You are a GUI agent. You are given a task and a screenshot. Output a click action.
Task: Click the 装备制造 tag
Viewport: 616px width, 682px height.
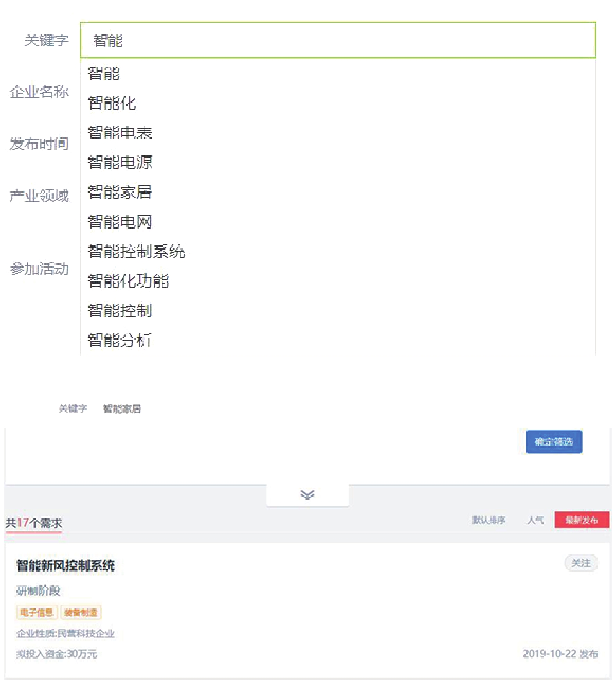pos(81,612)
